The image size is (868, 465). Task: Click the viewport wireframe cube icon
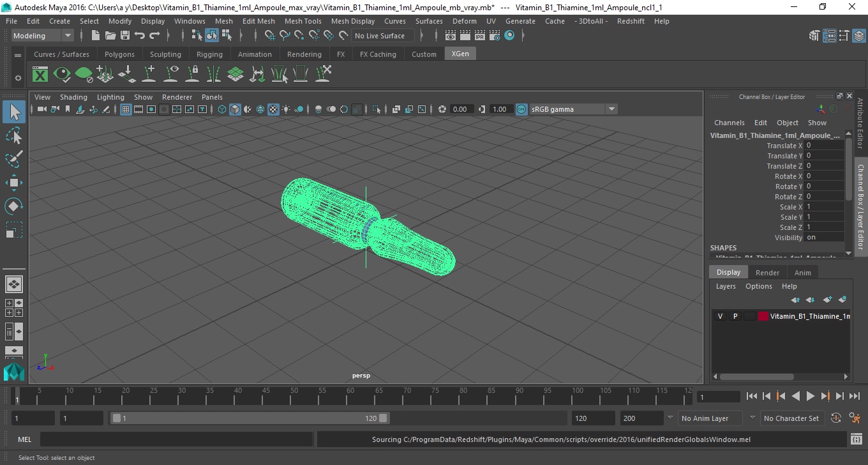(x=222, y=109)
